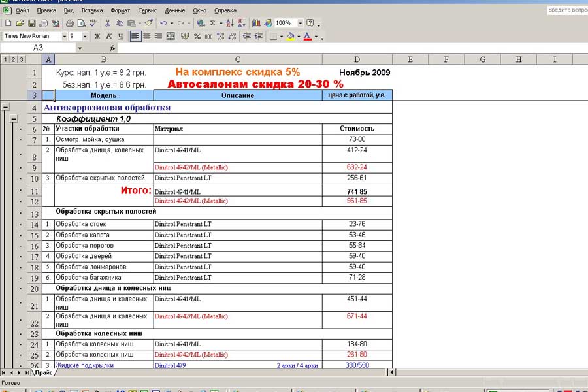This screenshot has height=392, width=588.
Task: Toggle the Align Left button
Action: click(x=135, y=37)
